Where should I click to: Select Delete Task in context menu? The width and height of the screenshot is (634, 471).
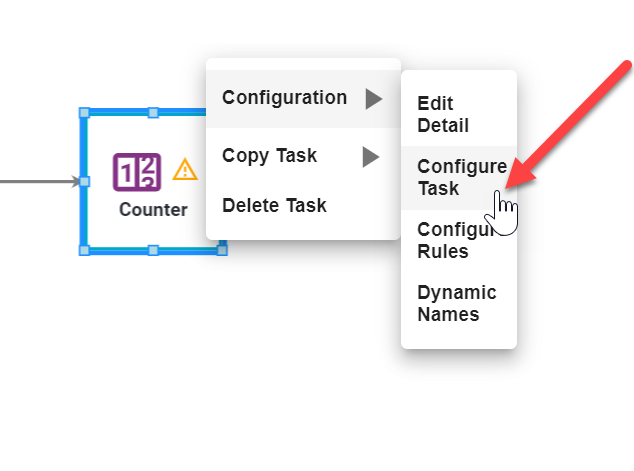(x=274, y=206)
